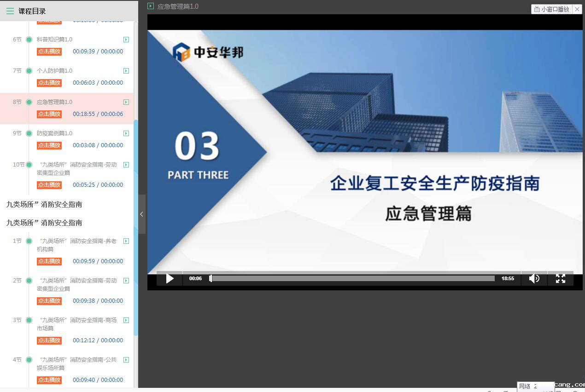
Task: Select lesson 公共娱乐场所篇 from the list
Action: coord(76,363)
